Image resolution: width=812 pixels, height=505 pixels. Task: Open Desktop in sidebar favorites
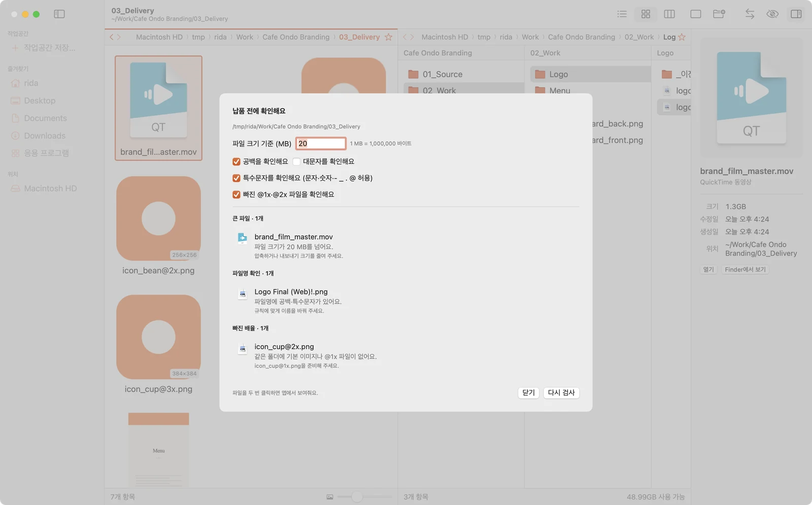coord(40,100)
